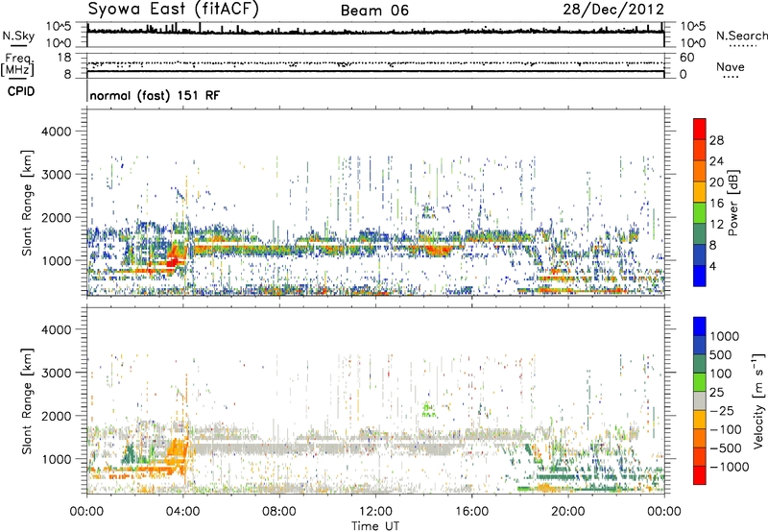The height and width of the screenshot is (532, 768).
Task: Click the '25' label on the Velocity scale
Action: point(716,393)
